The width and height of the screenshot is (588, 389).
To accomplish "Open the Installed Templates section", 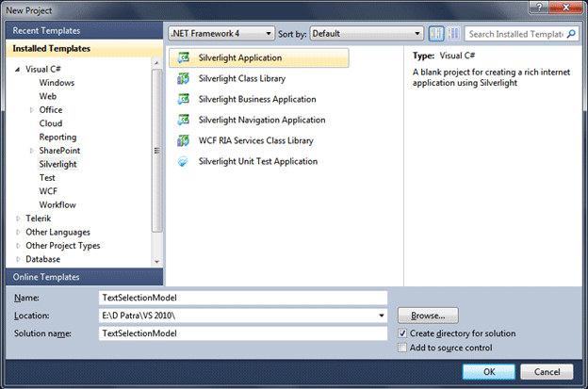I will point(85,48).
